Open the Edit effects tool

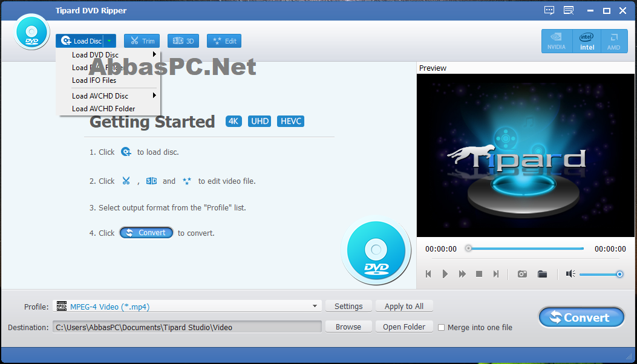pos(224,41)
